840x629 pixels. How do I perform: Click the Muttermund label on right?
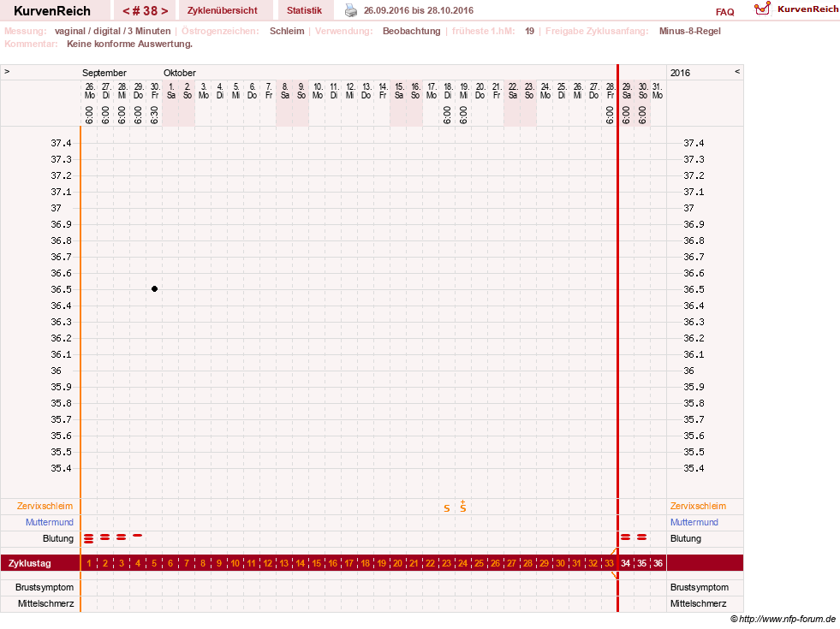694,522
